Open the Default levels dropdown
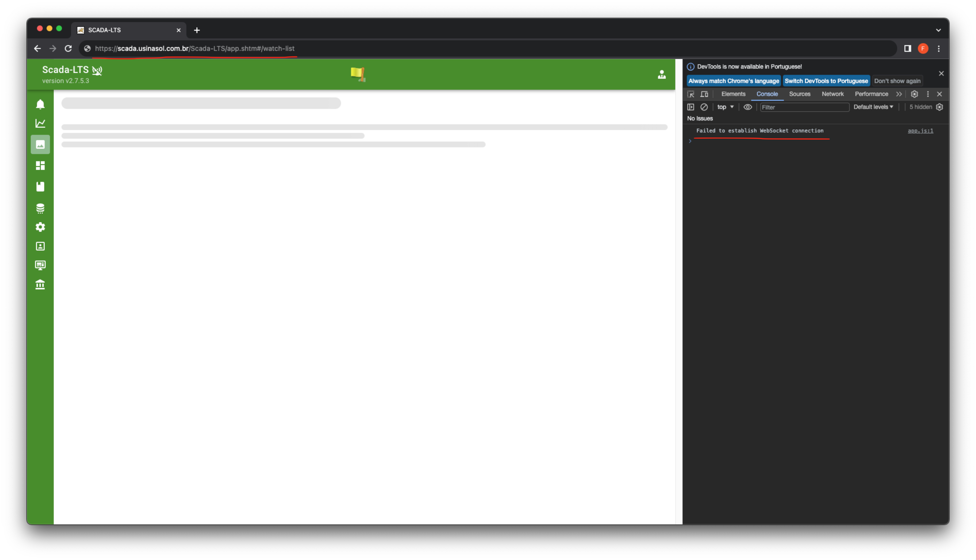The height and width of the screenshot is (560, 976). [873, 107]
